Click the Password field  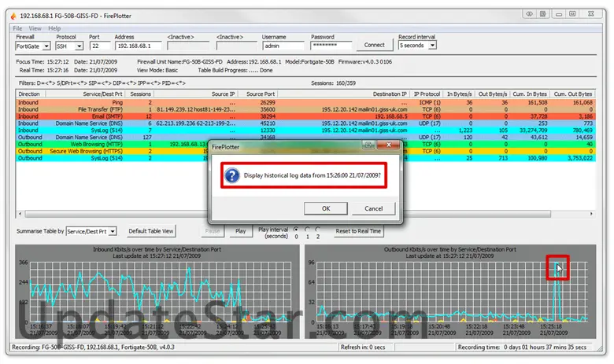[x=331, y=46]
